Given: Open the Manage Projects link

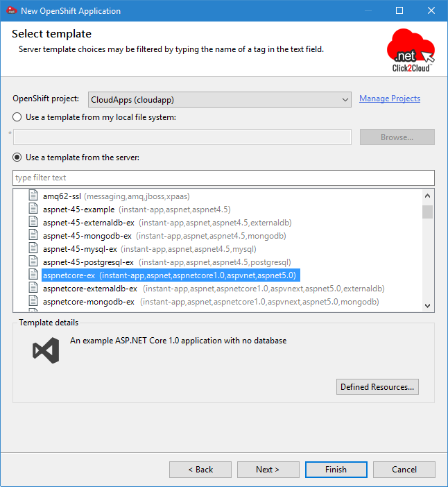Looking at the screenshot, I should click(389, 99).
